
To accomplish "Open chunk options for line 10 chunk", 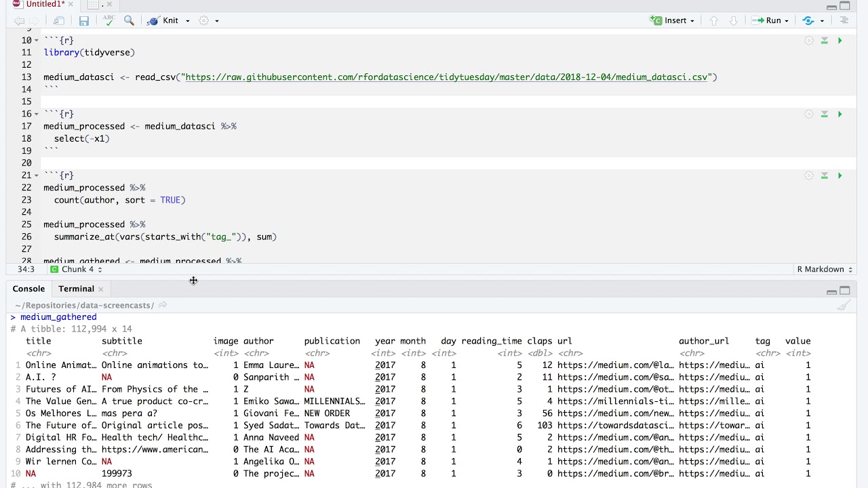I will (809, 41).
